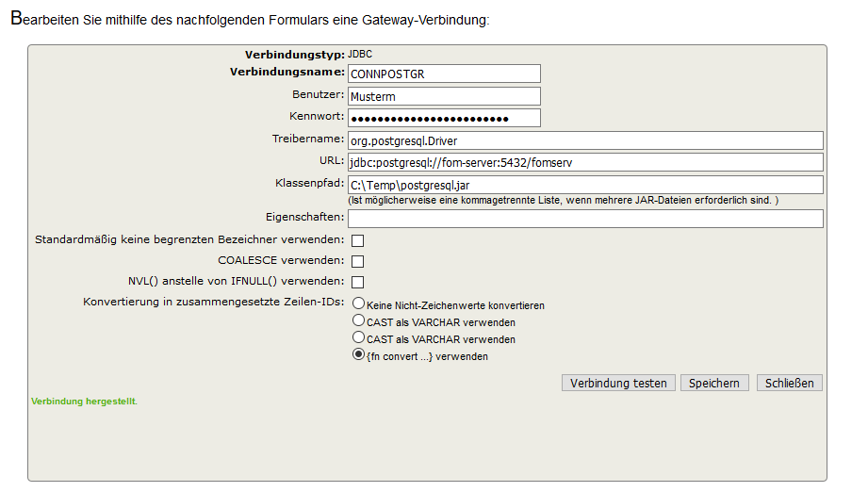
Task: Click the URL field with jdbc:postgresql address
Action: 585,162
